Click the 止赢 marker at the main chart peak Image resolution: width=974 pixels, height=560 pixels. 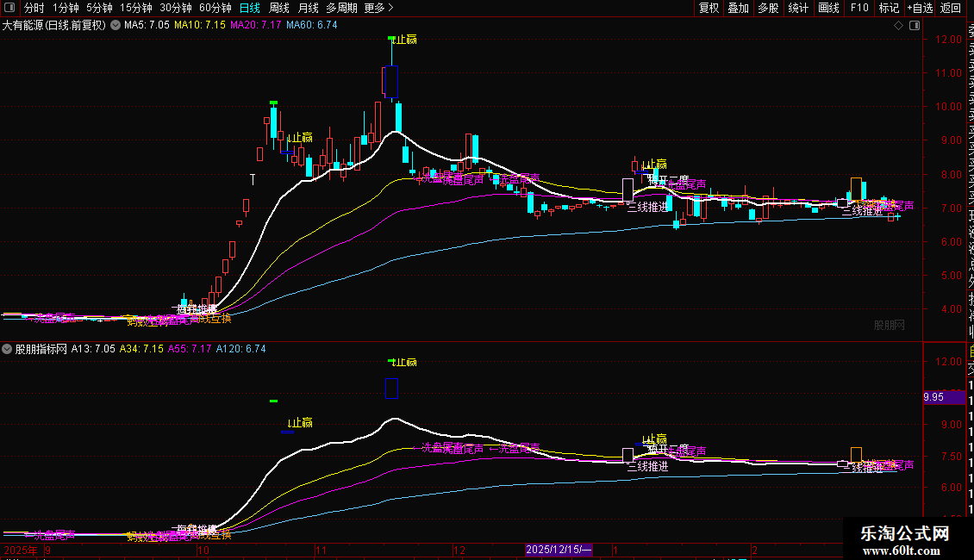coord(406,40)
